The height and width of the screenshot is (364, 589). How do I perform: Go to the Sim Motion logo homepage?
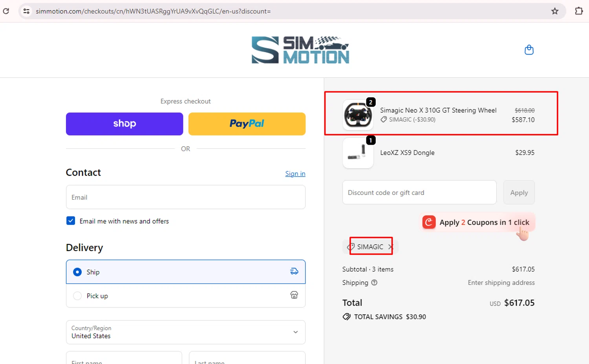click(x=300, y=50)
